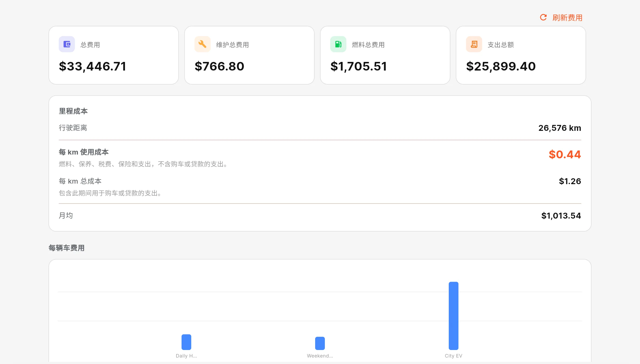Select the $1.26 total cost per km
The width and height of the screenshot is (640, 364).
click(x=570, y=181)
